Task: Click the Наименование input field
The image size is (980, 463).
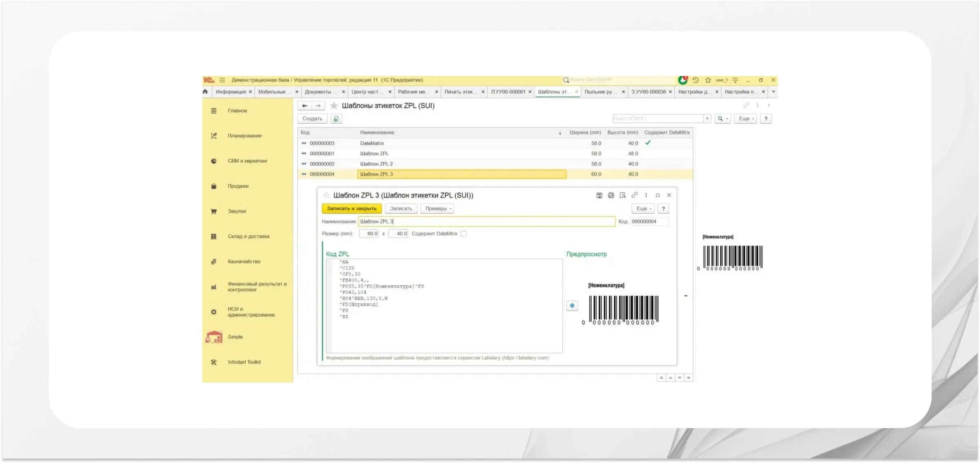Action: 487,221
